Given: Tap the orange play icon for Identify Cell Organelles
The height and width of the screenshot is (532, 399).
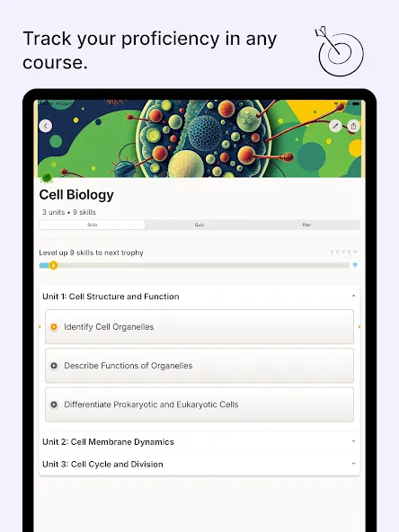Looking at the screenshot, I should point(54,327).
